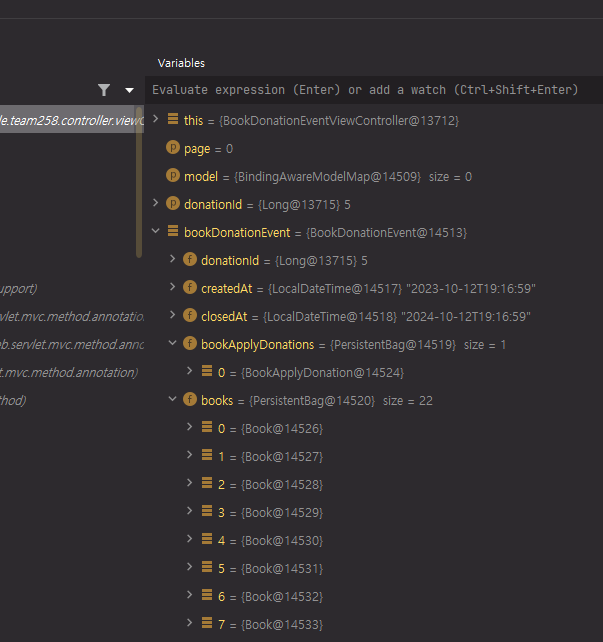The height and width of the screenshot is (642, 603).
Task: Expand element Book@14526
Action: click(x=190, y=427)
